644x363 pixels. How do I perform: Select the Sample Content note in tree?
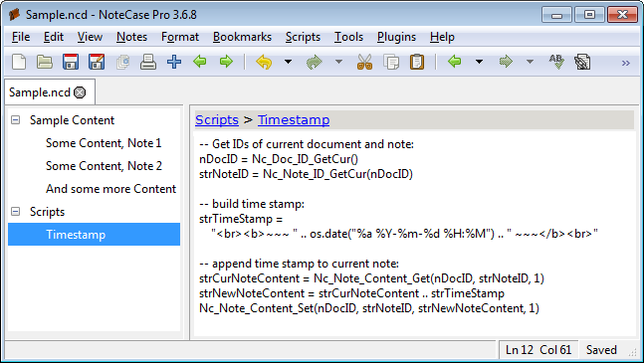72,120
